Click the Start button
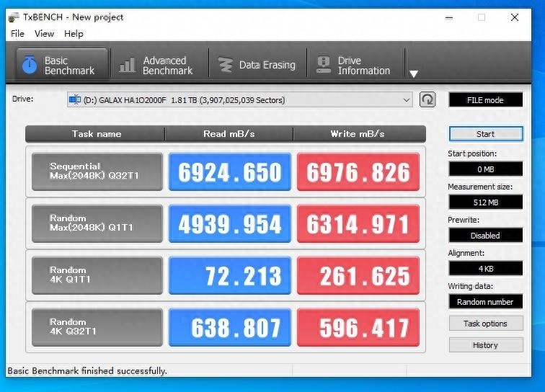This screenshot has height=392, width=545. click(486, 134)
